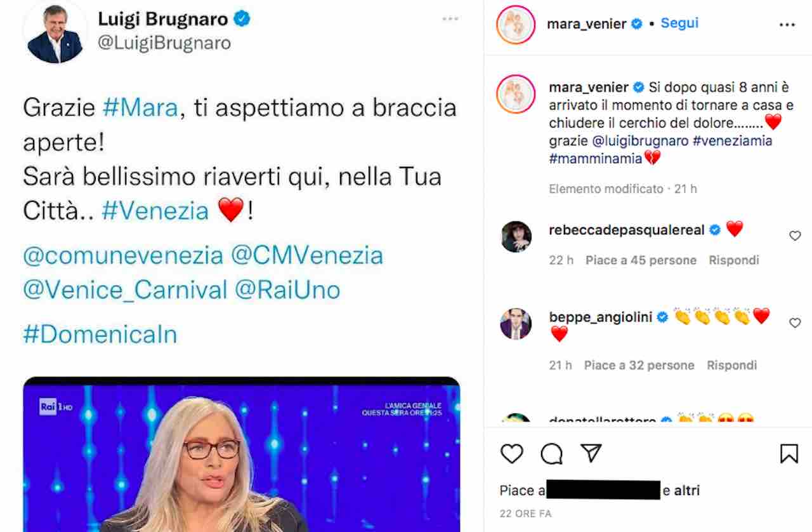Open the #veneziamia hashtag link
This screenshot has width=812, height=532.
(x=733, y=141)
